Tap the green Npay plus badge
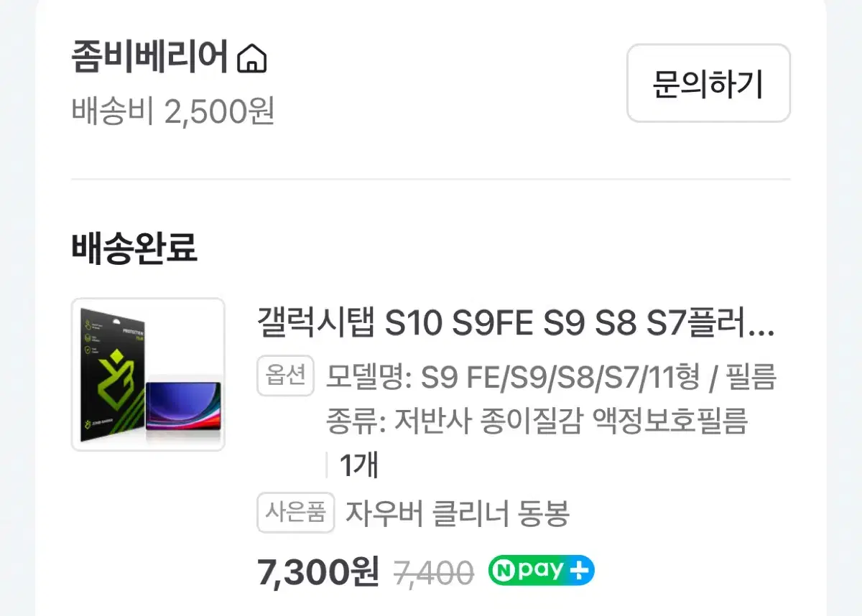The height and width of the screenshot is (616, 862). pyautogui.click(x=542, y=571)
